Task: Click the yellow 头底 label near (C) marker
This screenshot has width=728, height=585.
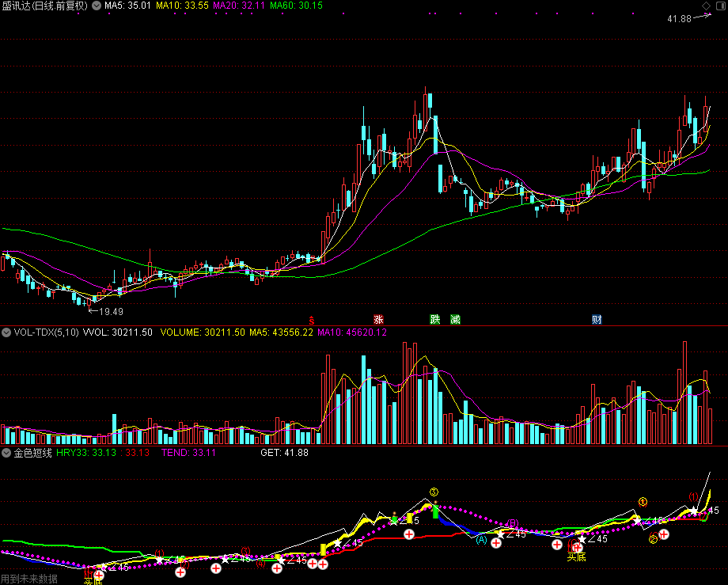Action: pyautogui.click(x=576, y=557)
